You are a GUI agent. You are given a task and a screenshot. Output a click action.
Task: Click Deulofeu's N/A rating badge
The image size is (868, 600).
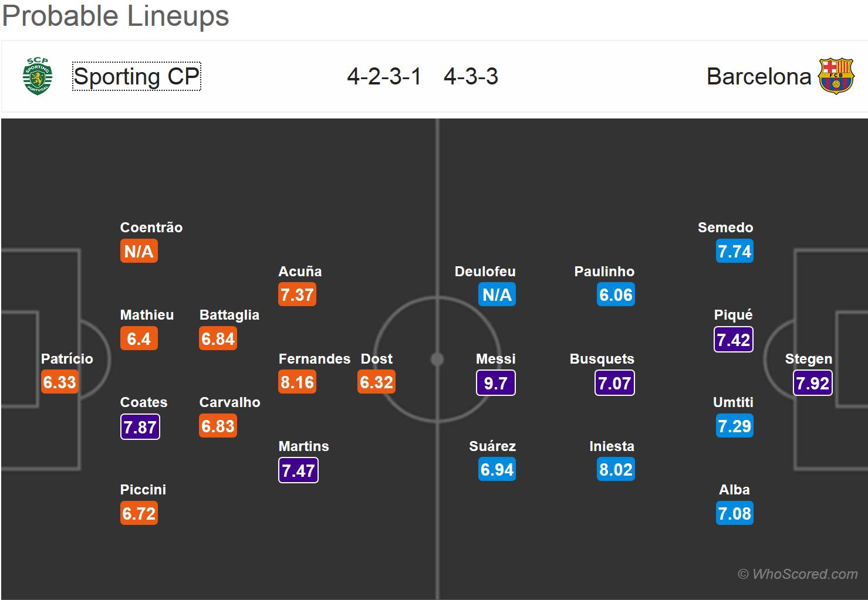tap(497, 295)
